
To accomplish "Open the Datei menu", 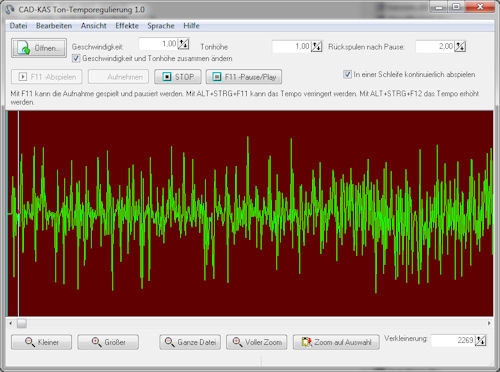I will coord(18,26).
